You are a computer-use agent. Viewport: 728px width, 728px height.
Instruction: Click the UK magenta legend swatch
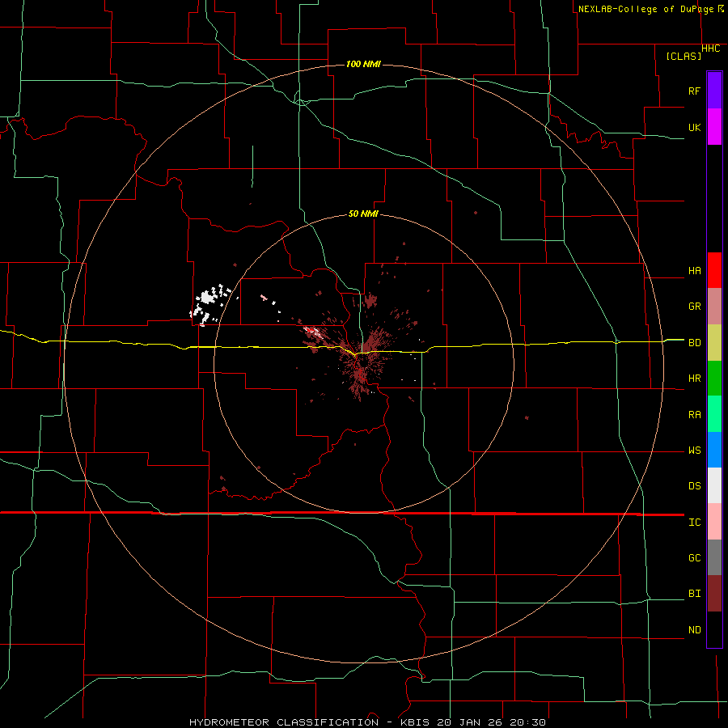click(714, 127)
